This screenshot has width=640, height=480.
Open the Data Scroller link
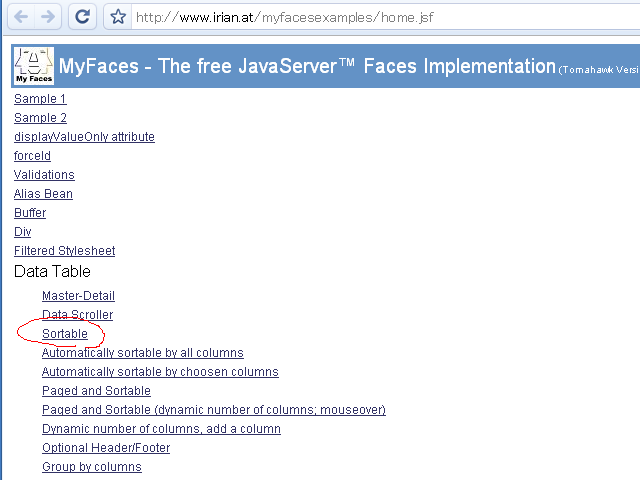pyautogui.click(x=78, y=315)
